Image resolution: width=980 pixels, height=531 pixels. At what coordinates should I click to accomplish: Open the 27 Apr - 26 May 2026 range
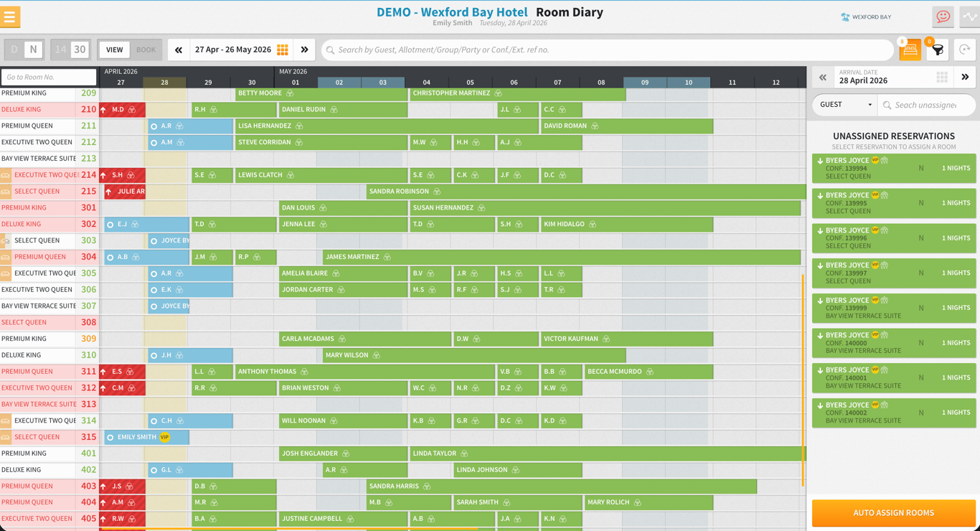[x=233, y=50]
